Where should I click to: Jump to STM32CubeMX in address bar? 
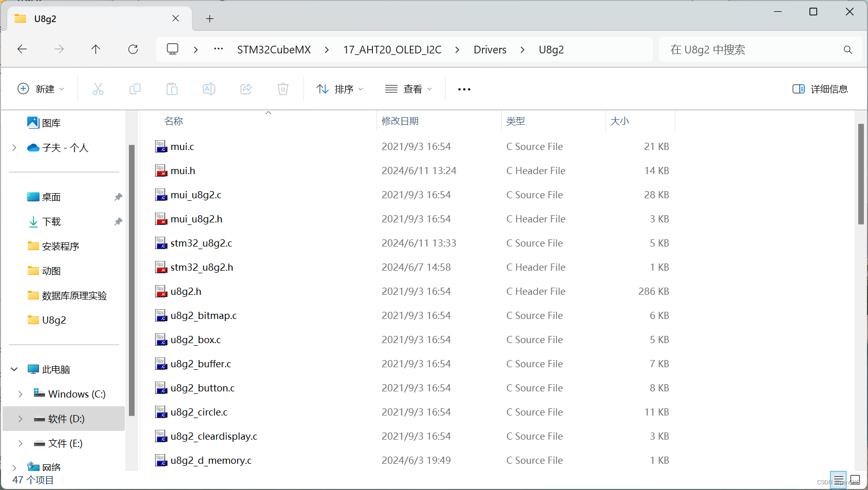[x=274, y=50]
